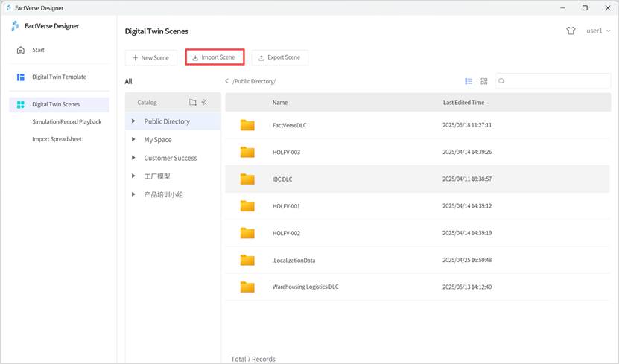Go to Digital Twin Template section

[x=58, y=77]
